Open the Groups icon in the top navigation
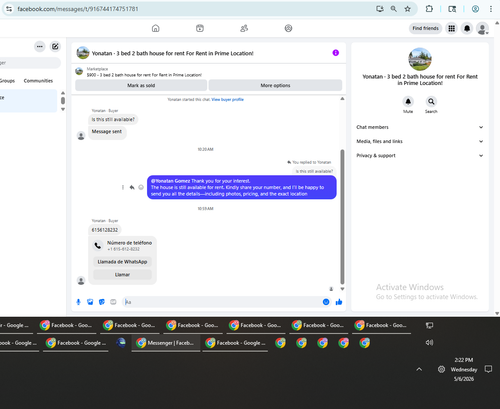The image size is (500, 409). tap(288, 28)
